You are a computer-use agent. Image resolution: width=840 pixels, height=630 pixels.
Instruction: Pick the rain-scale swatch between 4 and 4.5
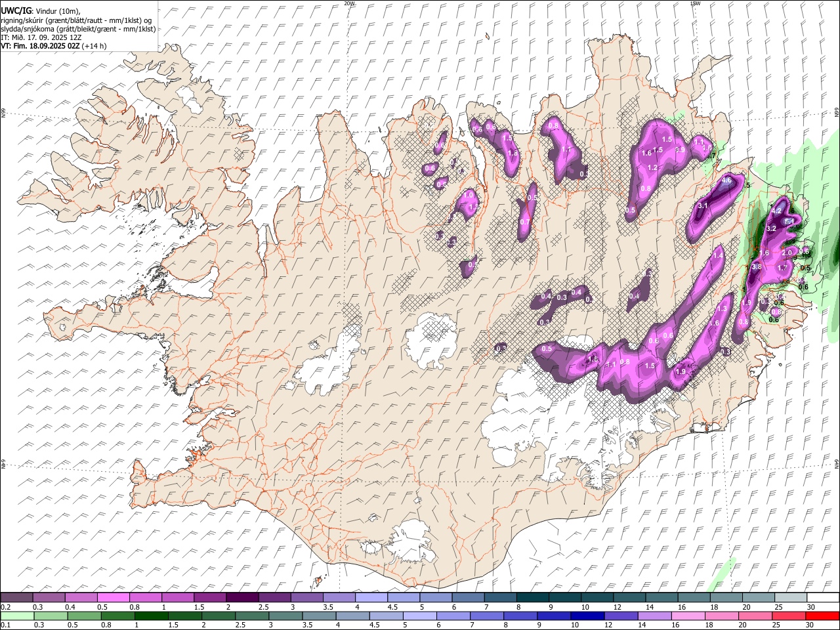click(354, 616)
